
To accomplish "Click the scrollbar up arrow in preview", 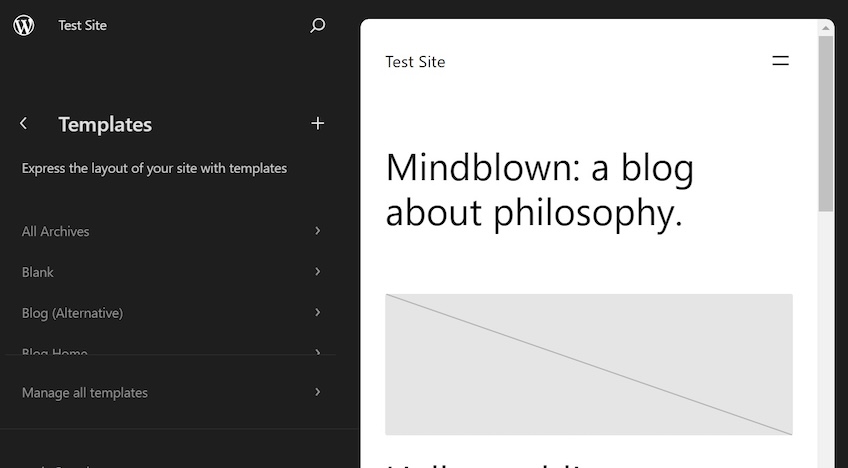I will coord(825,28).
